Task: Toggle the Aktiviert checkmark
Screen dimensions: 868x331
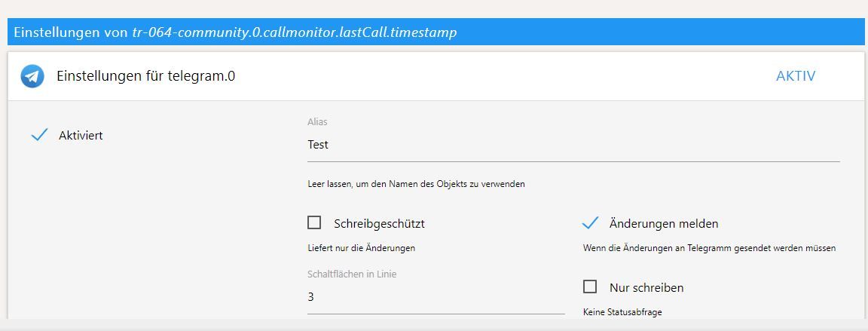Action: pos(40,136)
